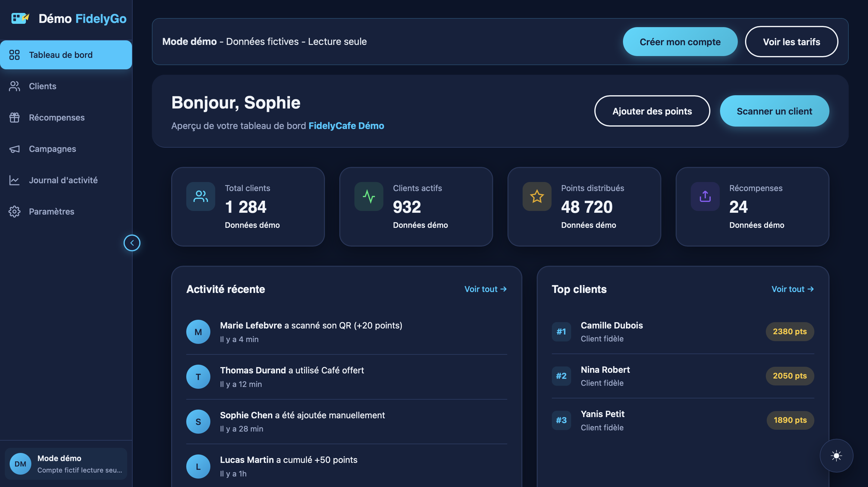Viewport: 868px width, 487px height.
Task: Open Paramètres in the sidebar
Action: tap(66, 212)
